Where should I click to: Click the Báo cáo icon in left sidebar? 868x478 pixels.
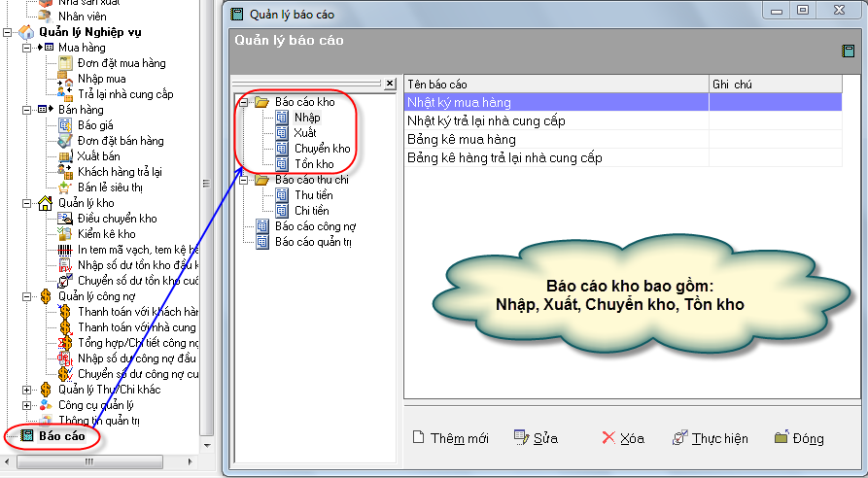coord(27,436)
